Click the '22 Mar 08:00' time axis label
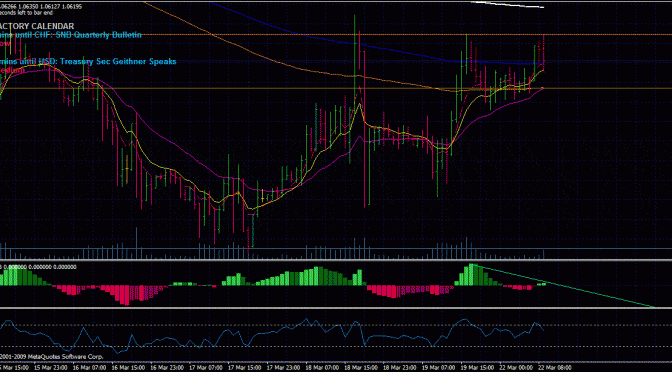 click(x=555, y=368)
